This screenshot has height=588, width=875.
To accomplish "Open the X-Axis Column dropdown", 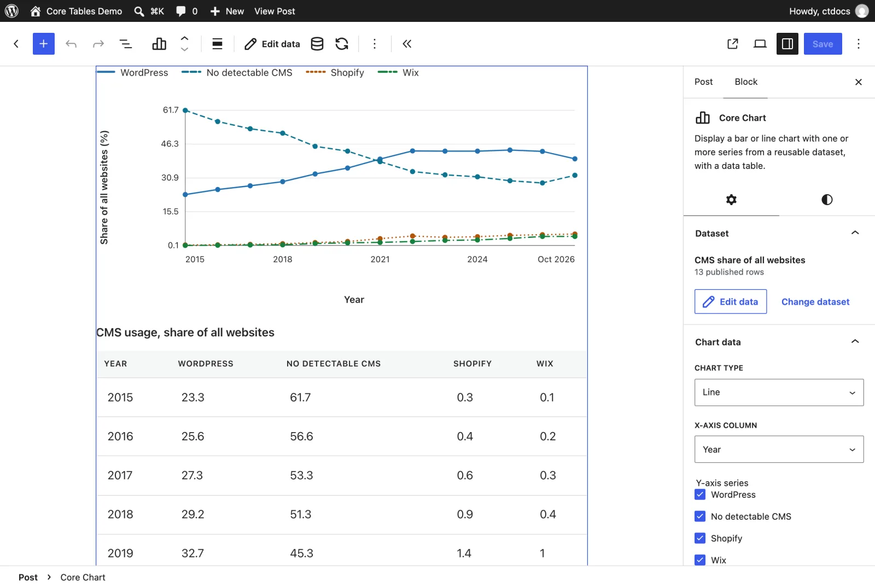I will coord(779,450).
